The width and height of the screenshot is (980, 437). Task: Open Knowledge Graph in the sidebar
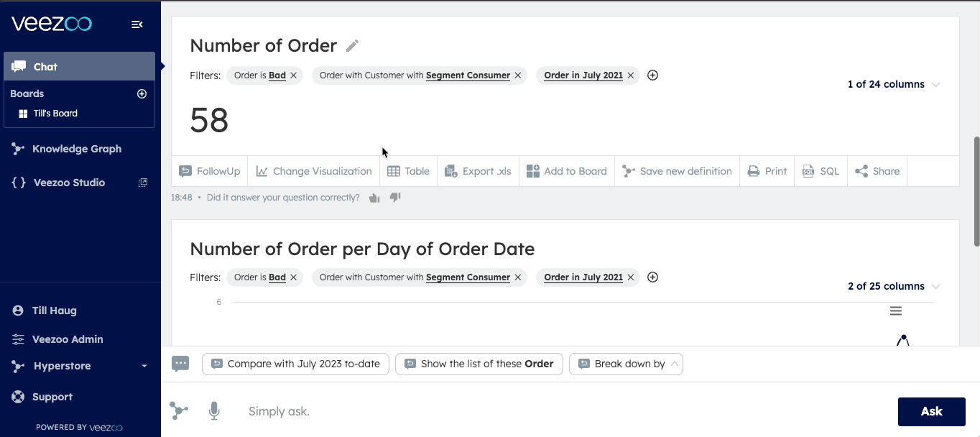[x=76, y=149]
